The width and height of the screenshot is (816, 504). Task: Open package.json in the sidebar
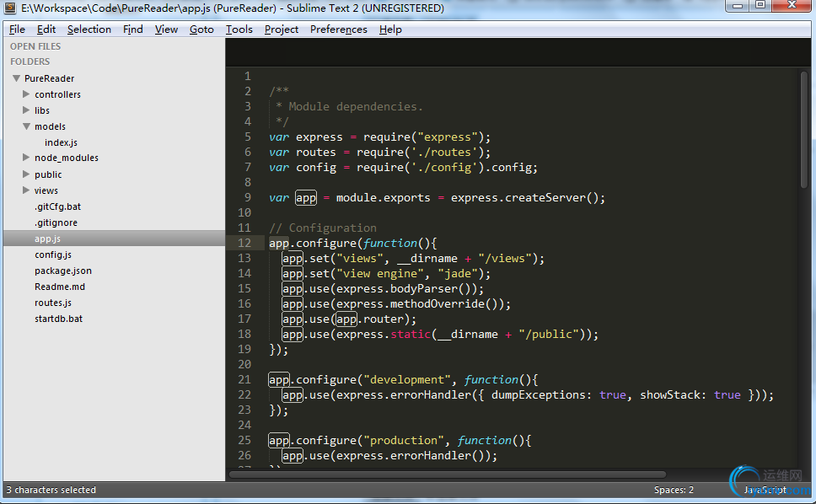click(63, 271)
